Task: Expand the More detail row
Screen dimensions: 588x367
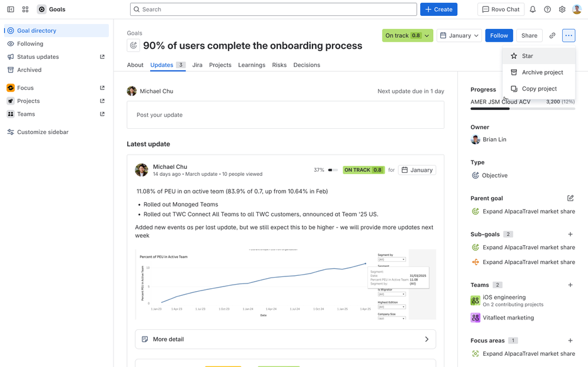Action: point(285,339)
